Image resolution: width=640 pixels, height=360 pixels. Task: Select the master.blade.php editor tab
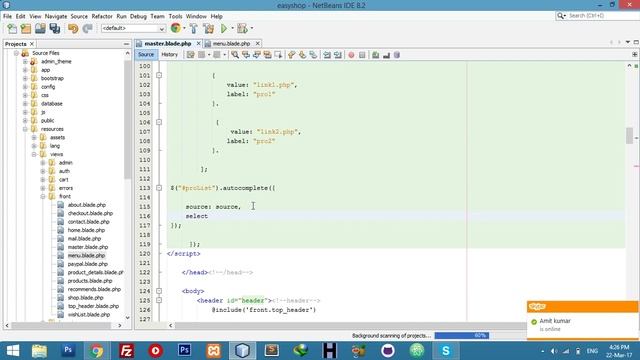point(167,44)
